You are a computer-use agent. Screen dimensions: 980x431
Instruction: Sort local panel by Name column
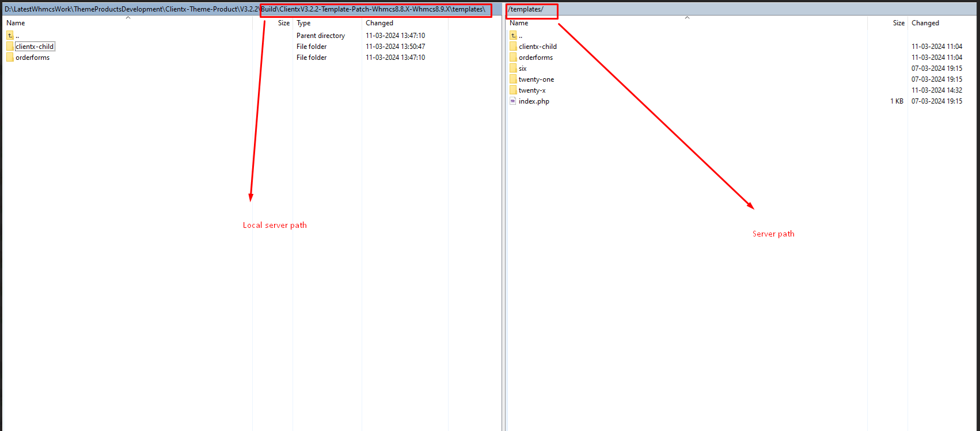(16, 23)
